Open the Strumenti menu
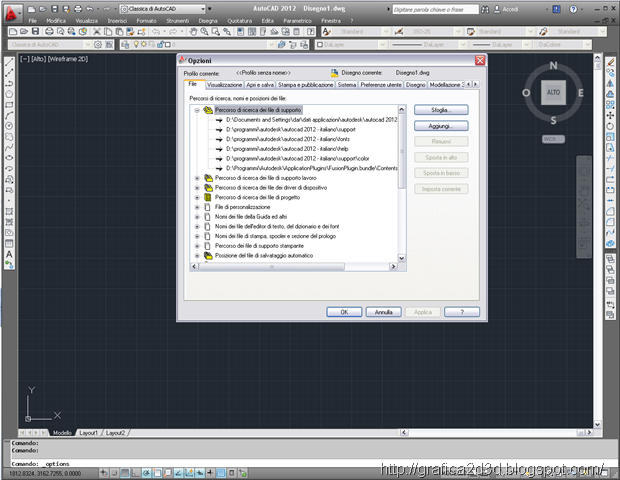The width and height of the screenshot is (620, 480). (177, 21)
